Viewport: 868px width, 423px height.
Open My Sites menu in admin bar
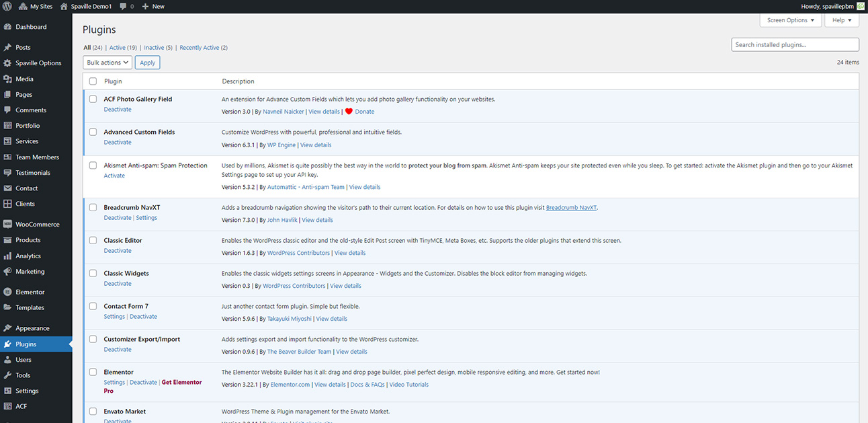point(38,6)
